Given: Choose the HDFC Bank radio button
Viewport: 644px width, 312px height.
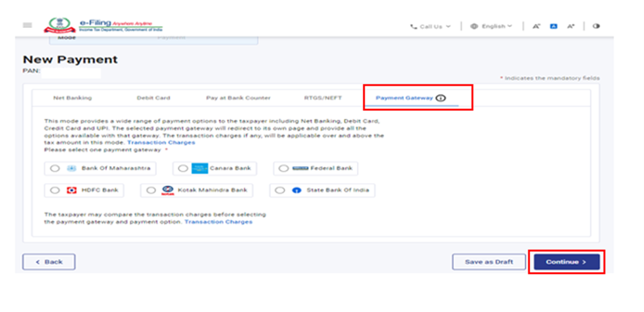Looking at the screenshot, I should [55, 190].
